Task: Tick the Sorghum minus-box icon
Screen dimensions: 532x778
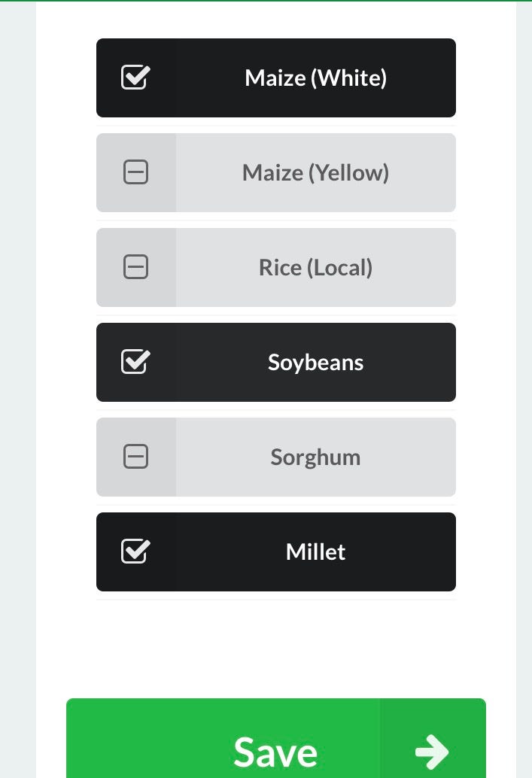Action: tap(135, 457)
